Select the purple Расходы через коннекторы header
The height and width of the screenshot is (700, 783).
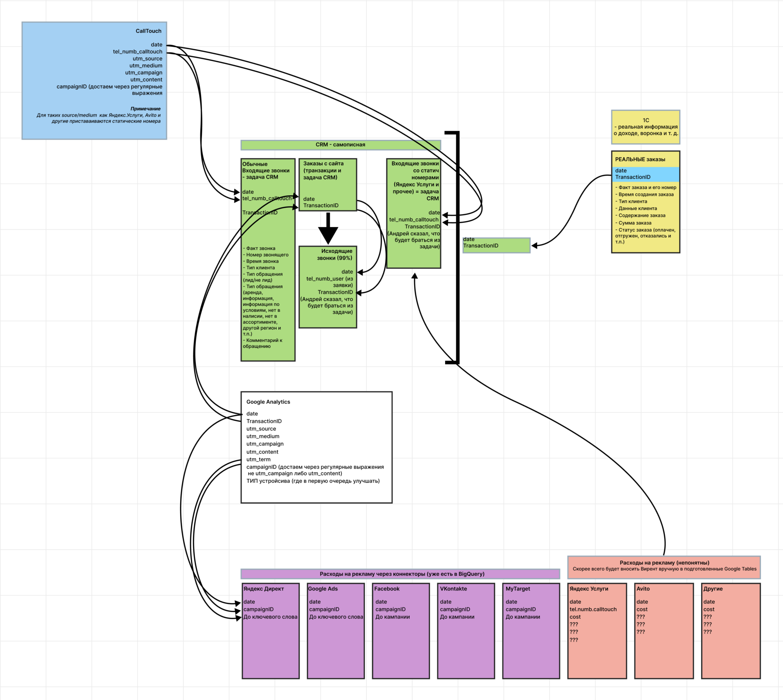[400, 574]
